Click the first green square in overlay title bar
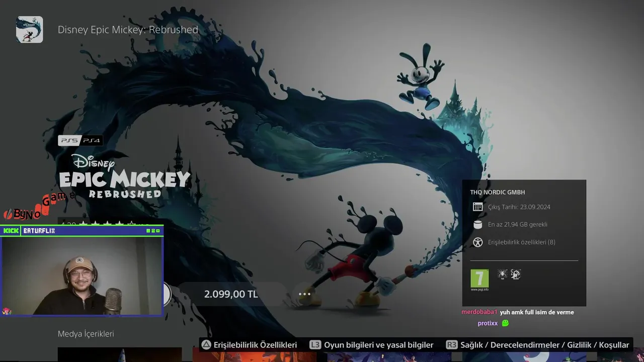This screenshot has width=644, height=362. point(148,231)
